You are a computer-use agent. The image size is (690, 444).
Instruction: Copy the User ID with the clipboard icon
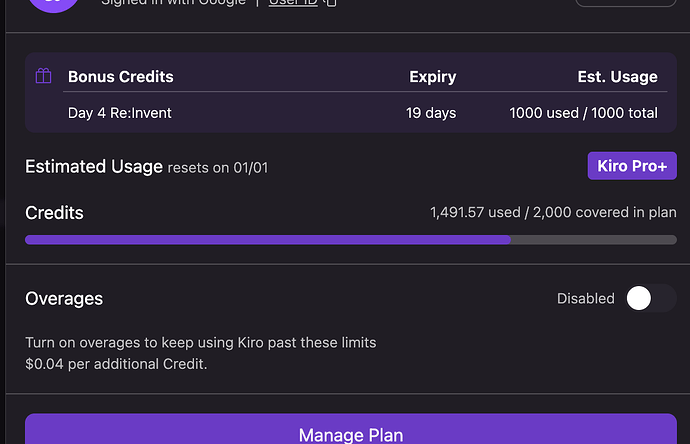(x=330, y=2)
